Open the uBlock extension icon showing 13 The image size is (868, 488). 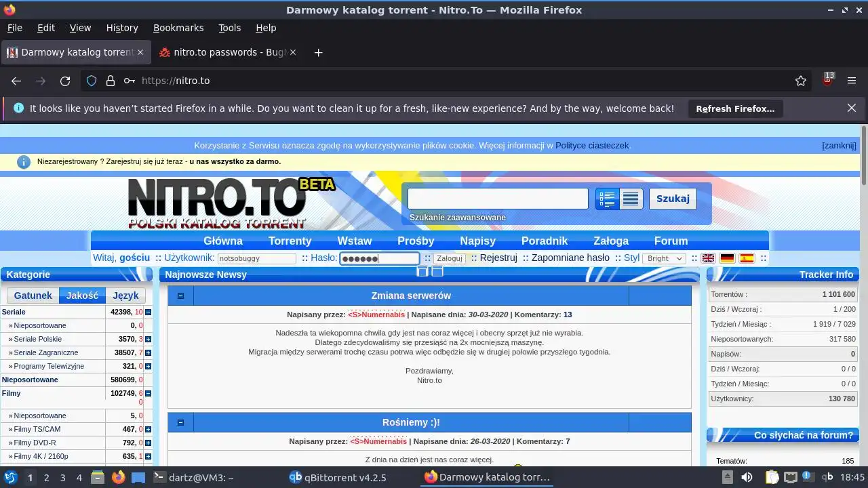coord(827,79)
